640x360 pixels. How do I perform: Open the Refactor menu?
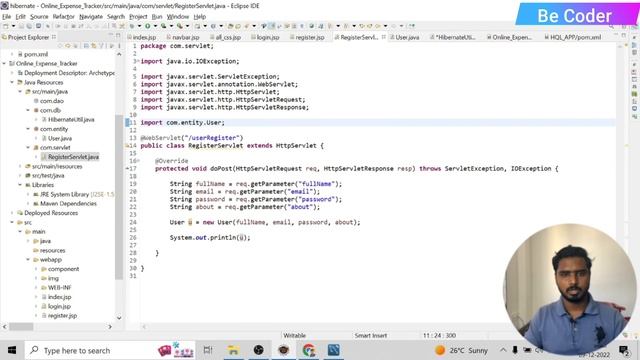click(x=63, y=17)
